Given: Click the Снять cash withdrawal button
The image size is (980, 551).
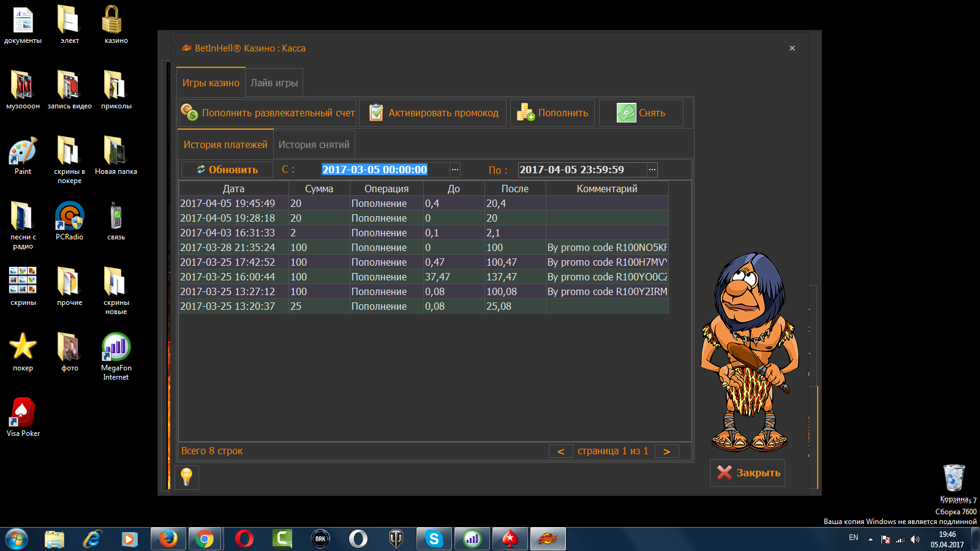Looking at the screenshot, I should click(641, 113).
